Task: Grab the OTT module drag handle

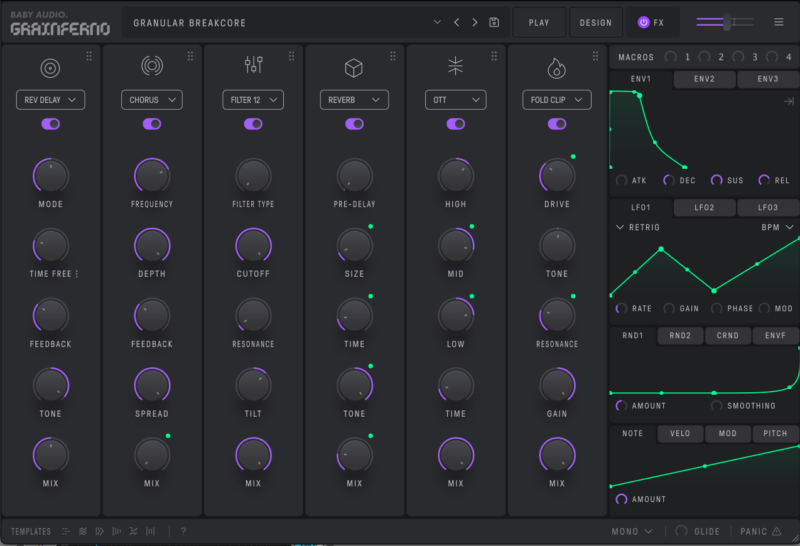Action: [x=494, y=56]
